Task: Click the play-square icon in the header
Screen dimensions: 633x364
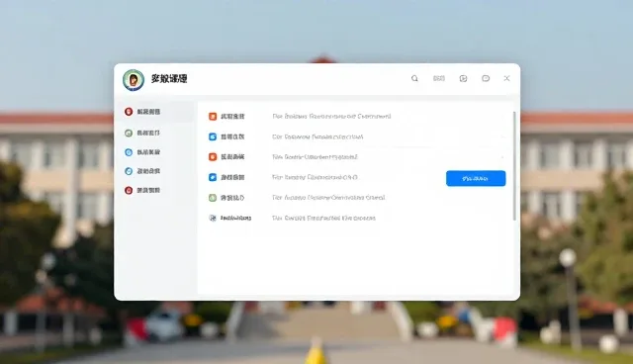Action: coord(463,78)
